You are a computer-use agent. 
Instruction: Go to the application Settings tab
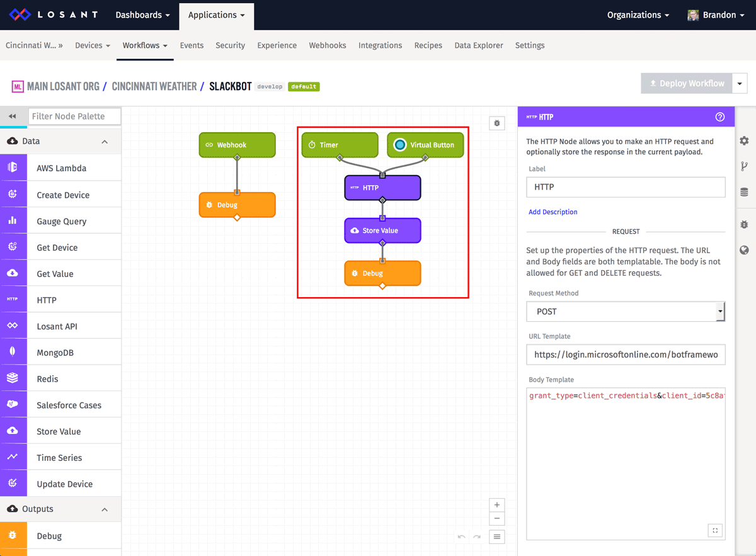(x=530, y=45)
